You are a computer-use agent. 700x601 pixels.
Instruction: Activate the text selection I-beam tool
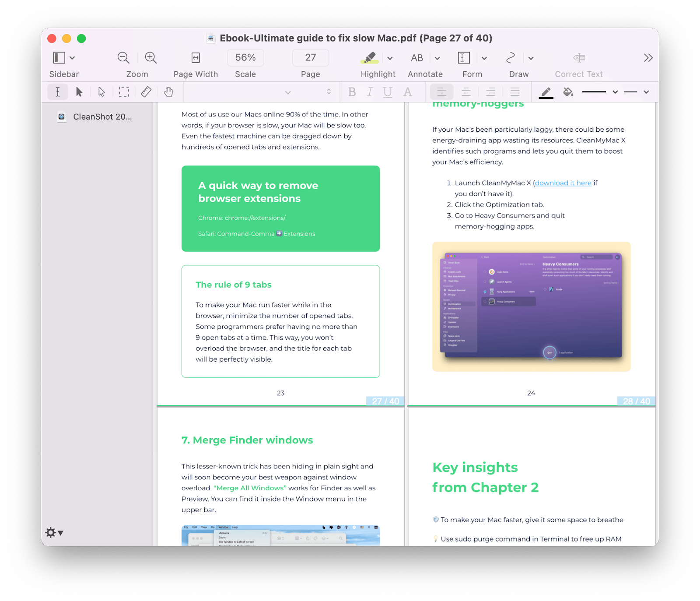pyautogui.click(x=57, y=92)
